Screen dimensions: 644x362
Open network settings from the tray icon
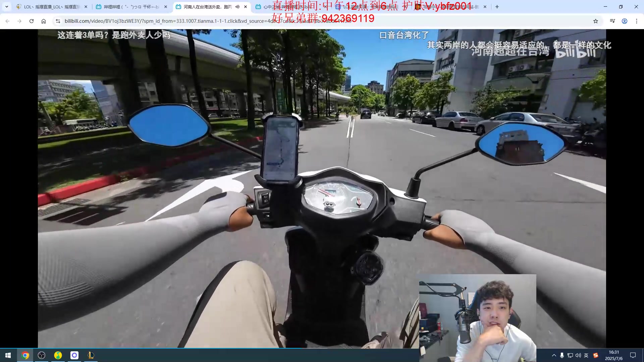[x=570, y=355]
